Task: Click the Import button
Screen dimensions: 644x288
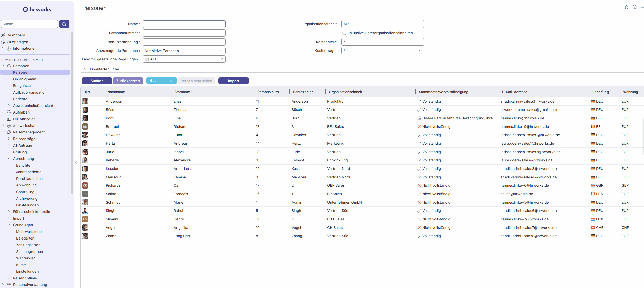Action: tap(233, 81)
